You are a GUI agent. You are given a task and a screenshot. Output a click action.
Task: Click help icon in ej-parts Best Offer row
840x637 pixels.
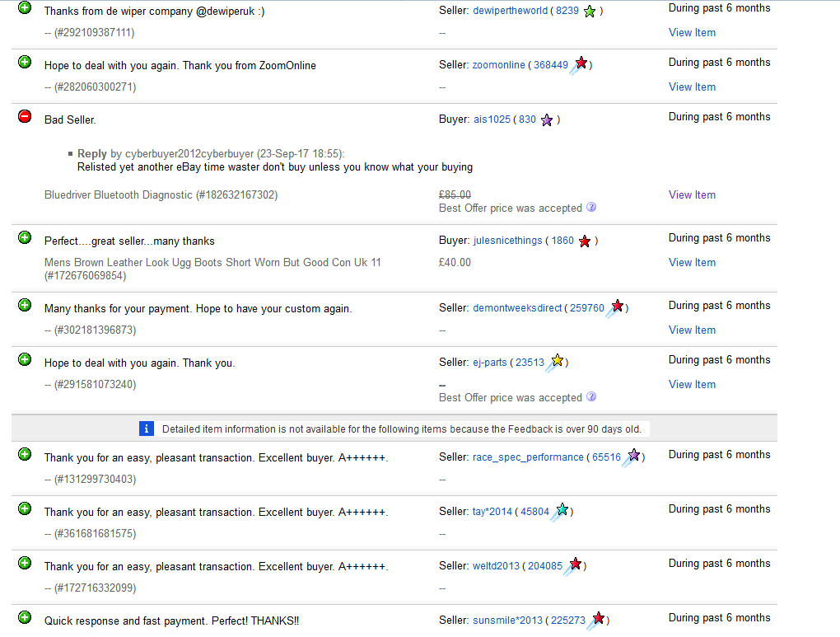590,397
